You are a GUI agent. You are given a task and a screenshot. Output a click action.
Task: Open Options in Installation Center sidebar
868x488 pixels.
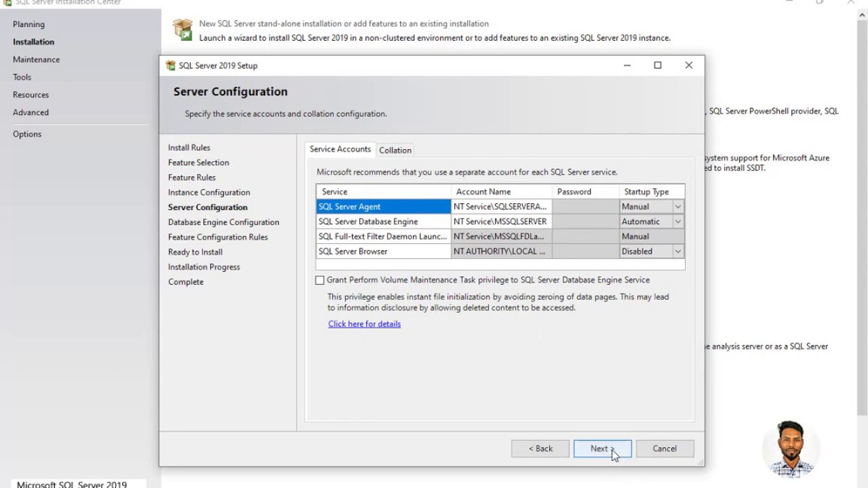pos(27,134)
